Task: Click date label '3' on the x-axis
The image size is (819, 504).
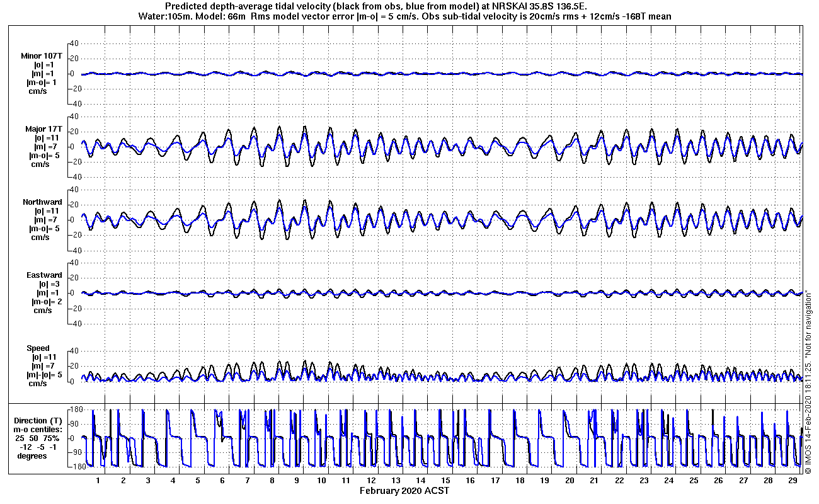Action: pos(148,480)
